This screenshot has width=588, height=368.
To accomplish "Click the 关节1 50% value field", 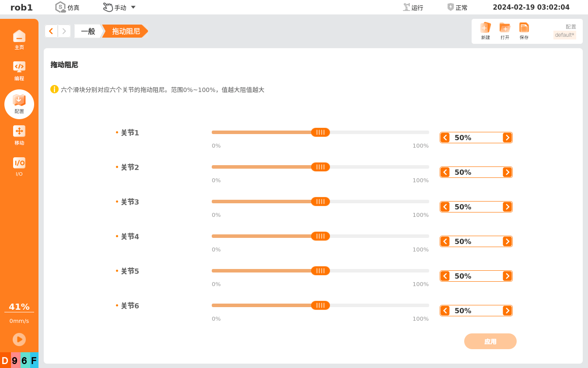I will pos(476,138).
